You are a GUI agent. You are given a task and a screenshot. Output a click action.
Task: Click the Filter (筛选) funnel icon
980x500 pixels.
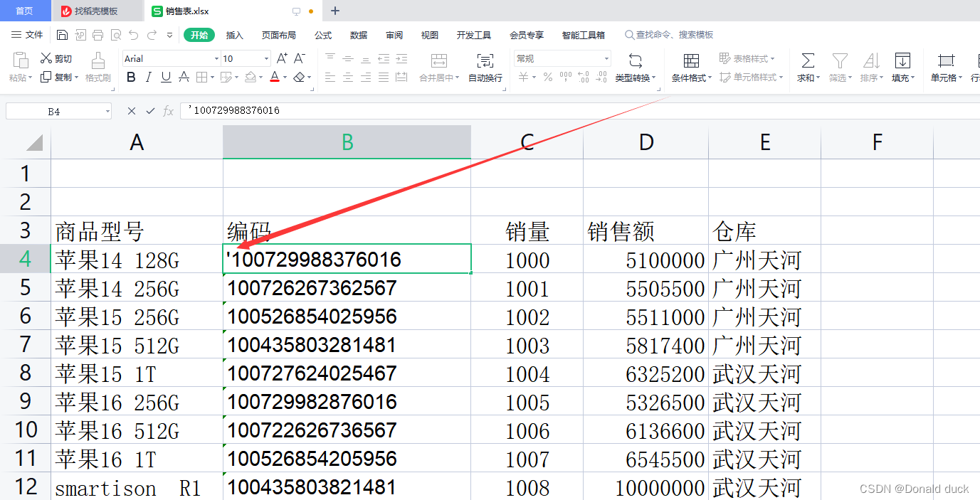point(841,60)
